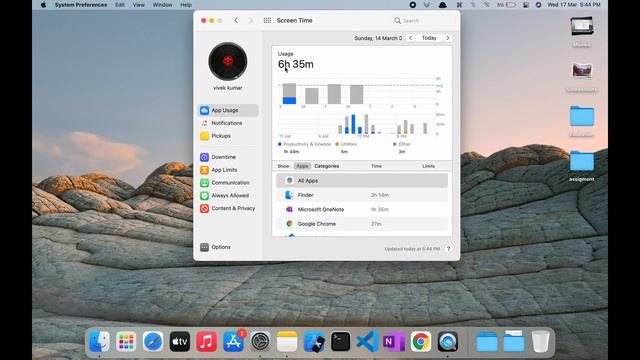The image size is (640, 360).
Task: Open the View menu
Action: 139,5
